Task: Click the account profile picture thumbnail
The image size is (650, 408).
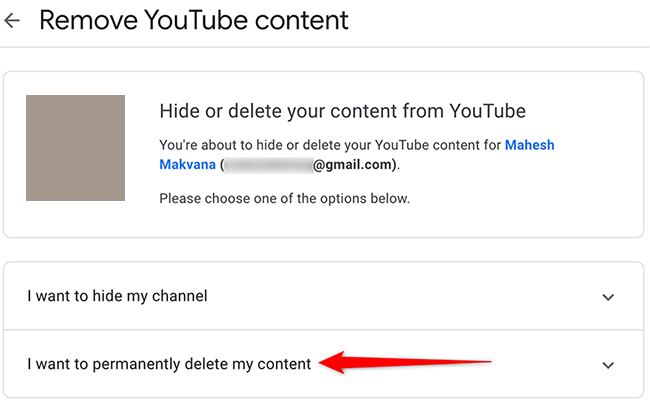Action: [75, 148]
